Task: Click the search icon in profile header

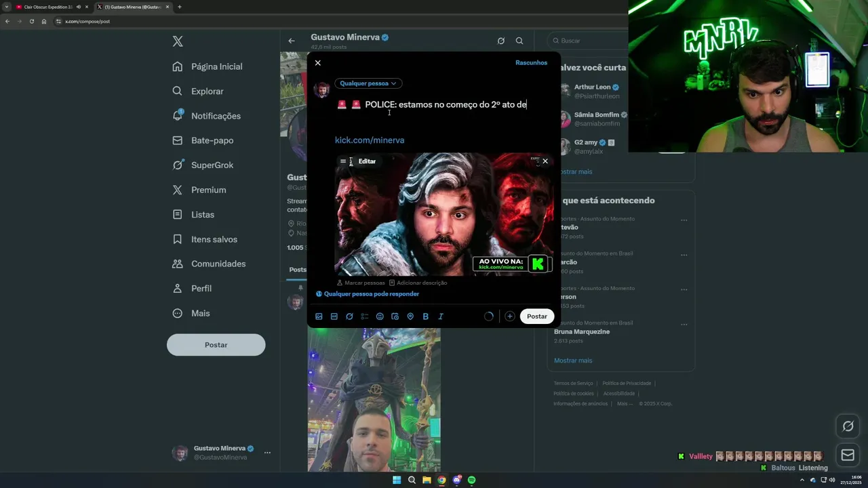Action: (519, 41)
